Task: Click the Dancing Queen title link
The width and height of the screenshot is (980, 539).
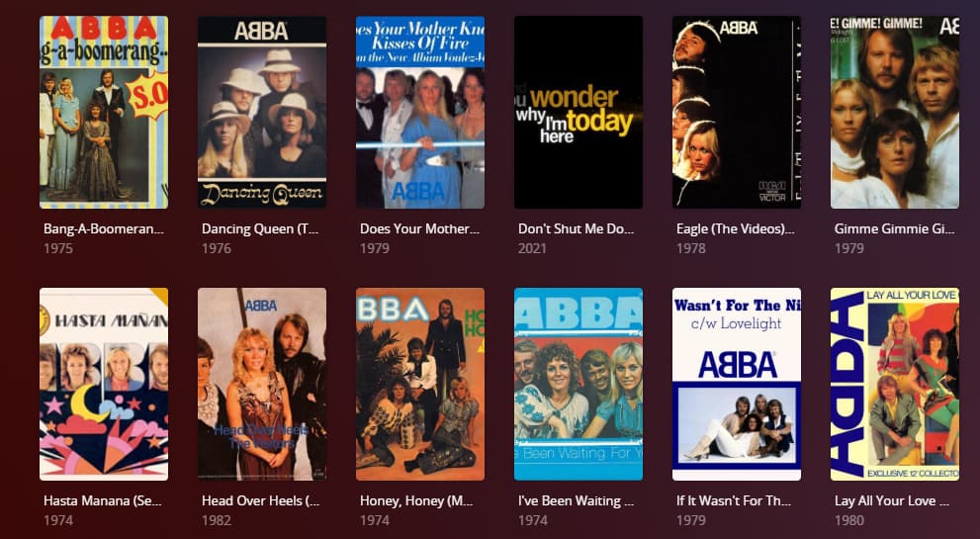Action: tap(260, 228)
